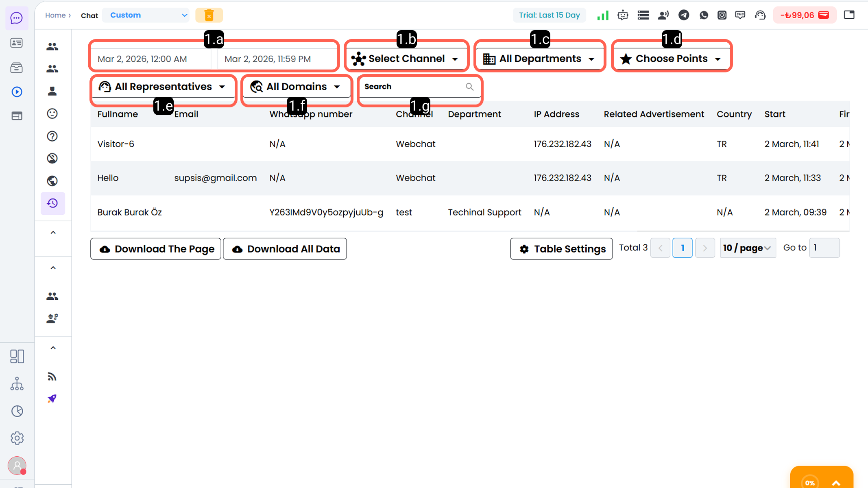Click the Fullname column header
The image size is (868, 488).
[118, 114]
